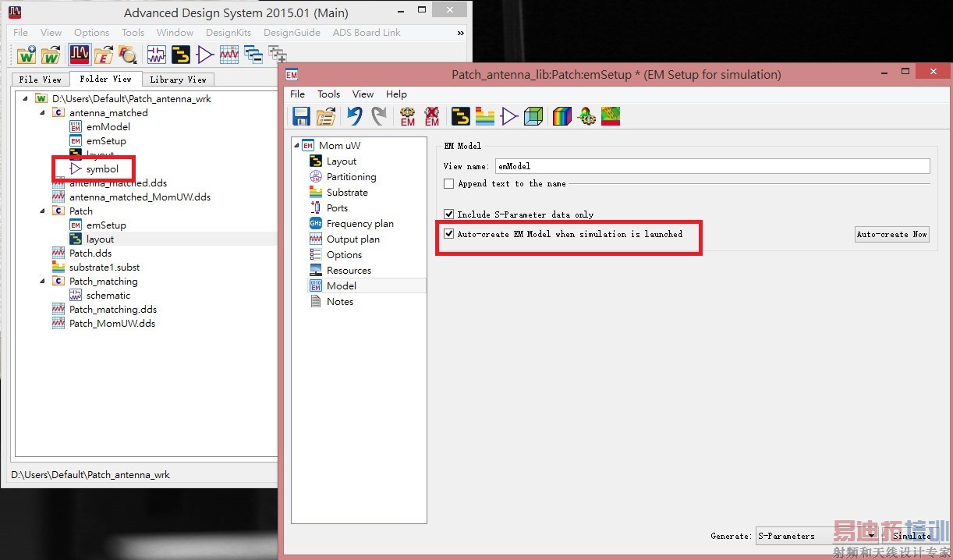Open the DesignKits menu in ADS Main
This screenshot has height=560, width=953.
[x=229, y=33]
